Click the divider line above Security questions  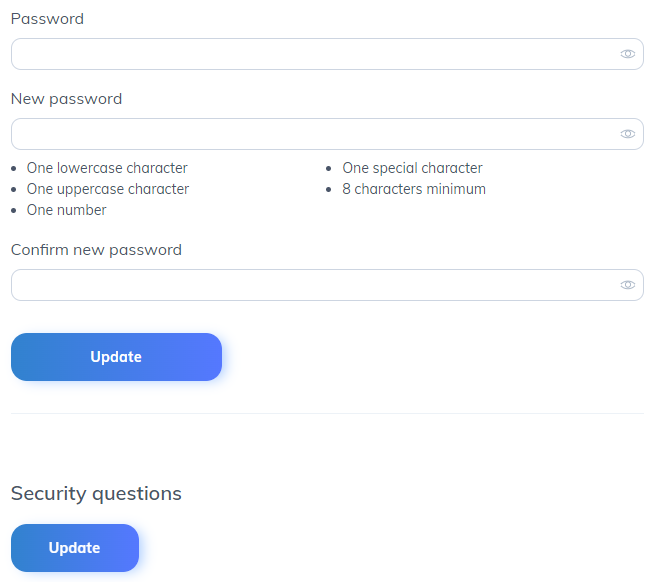click(327, 413)
